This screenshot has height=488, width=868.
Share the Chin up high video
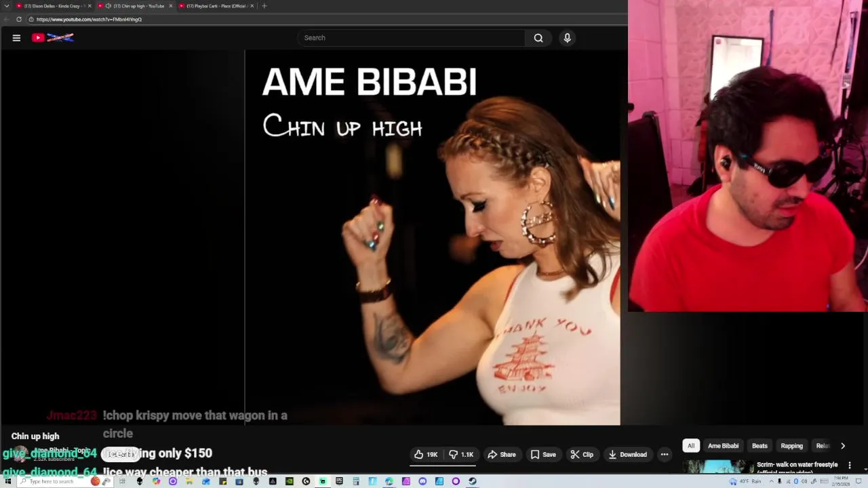tap(502, 455)
